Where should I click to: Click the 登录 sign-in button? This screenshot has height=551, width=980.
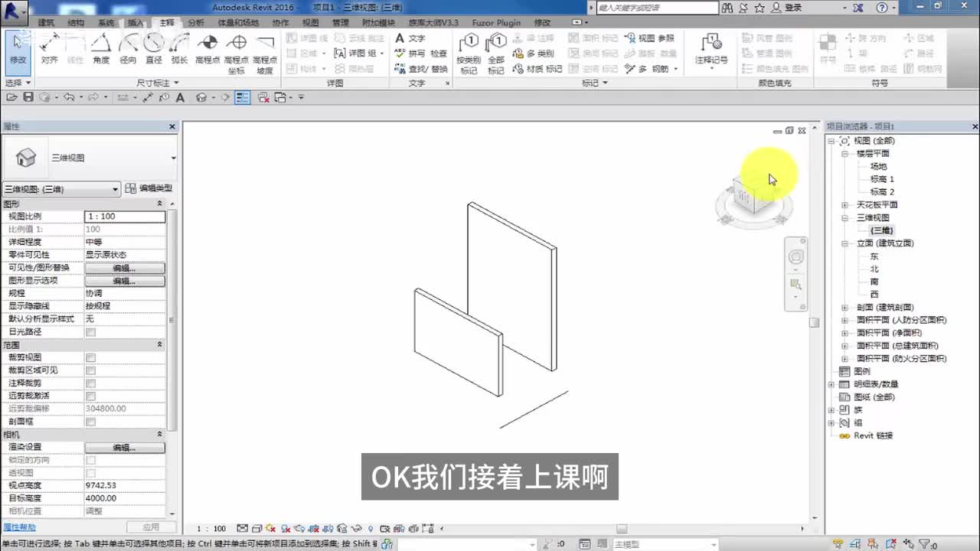[788, 8]
